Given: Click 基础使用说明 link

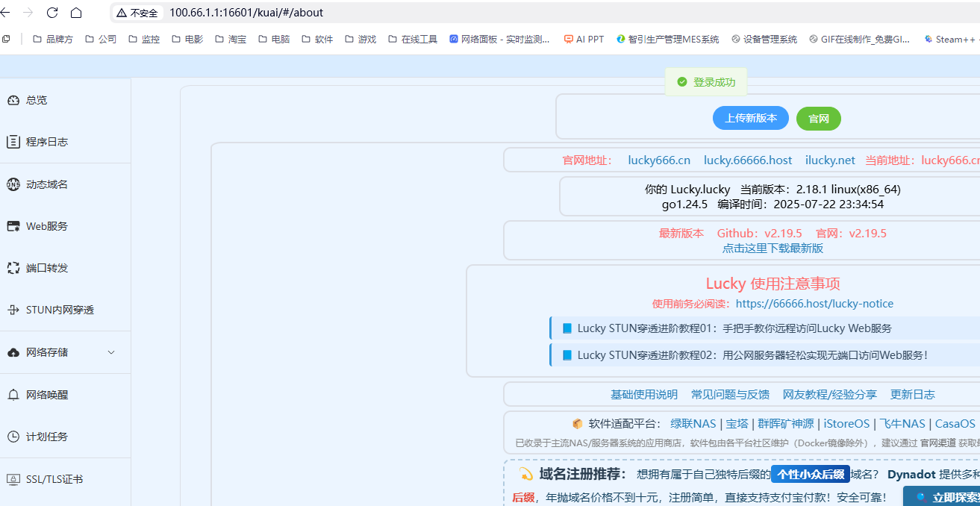Looking at the screenshot, I should [644, 394].
